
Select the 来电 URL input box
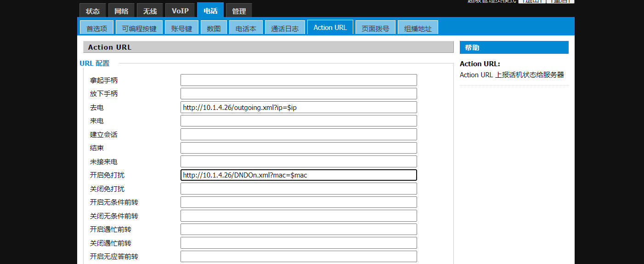pos(299,121)
